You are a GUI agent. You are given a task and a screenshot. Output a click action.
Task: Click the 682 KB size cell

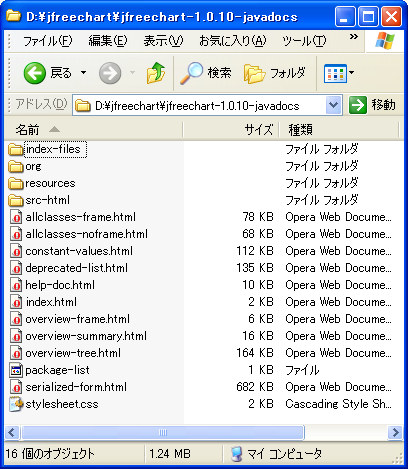point(255,387)
